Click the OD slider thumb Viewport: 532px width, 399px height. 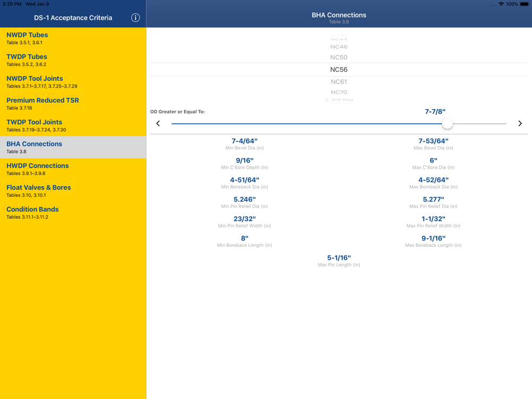[x=447, y=123]
